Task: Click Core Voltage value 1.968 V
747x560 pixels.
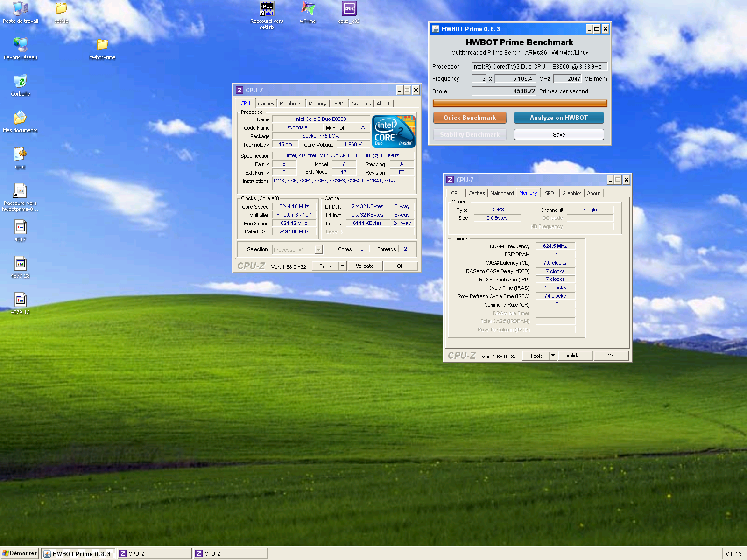Action: pyautogui.click(x=353, y=145)
